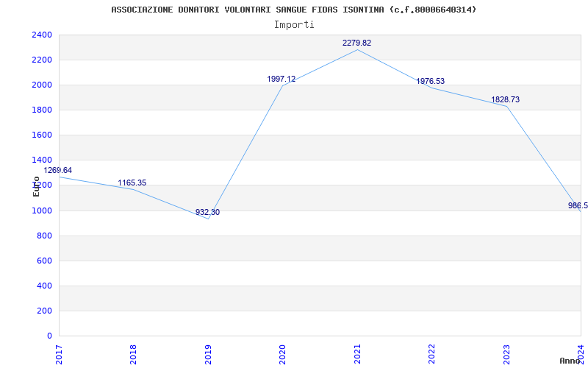Click the 1000 y-axis value
588x368 pixels.
click(42, 210)
